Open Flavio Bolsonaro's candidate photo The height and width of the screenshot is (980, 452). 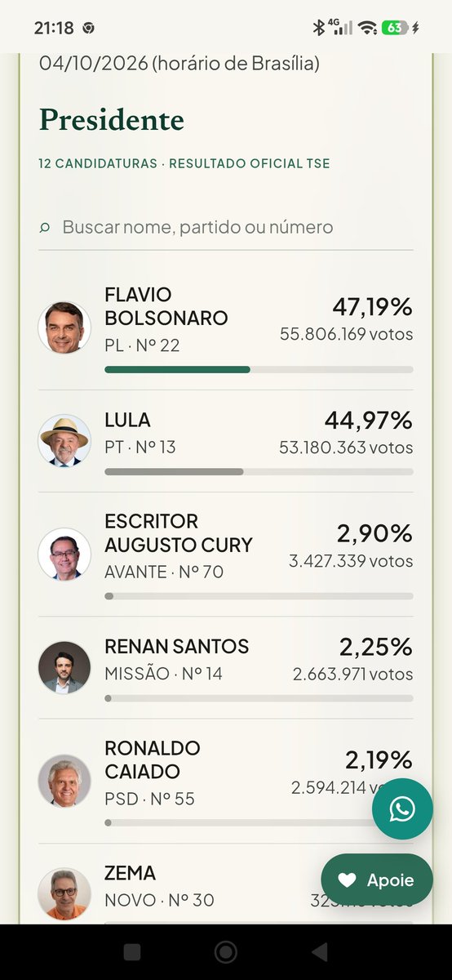pos(64,327)
